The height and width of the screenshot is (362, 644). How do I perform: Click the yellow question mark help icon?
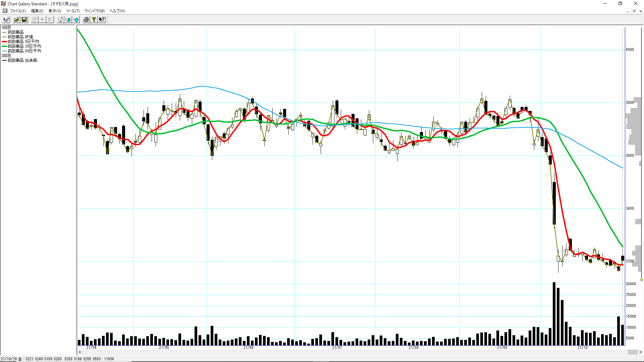tap(94, 19)
